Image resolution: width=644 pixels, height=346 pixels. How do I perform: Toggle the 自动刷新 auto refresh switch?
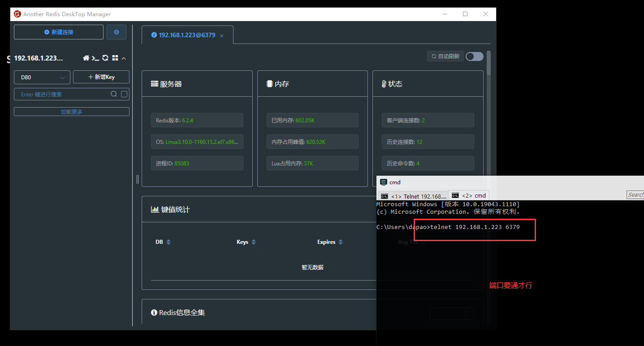pos(475,56)
